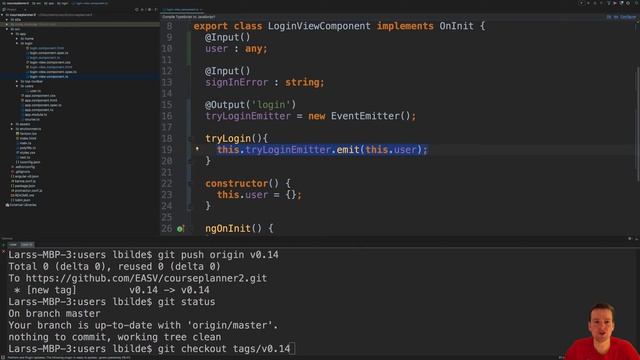Click 'git status' command in terminal
640x360 pixels.
point(187,302)
